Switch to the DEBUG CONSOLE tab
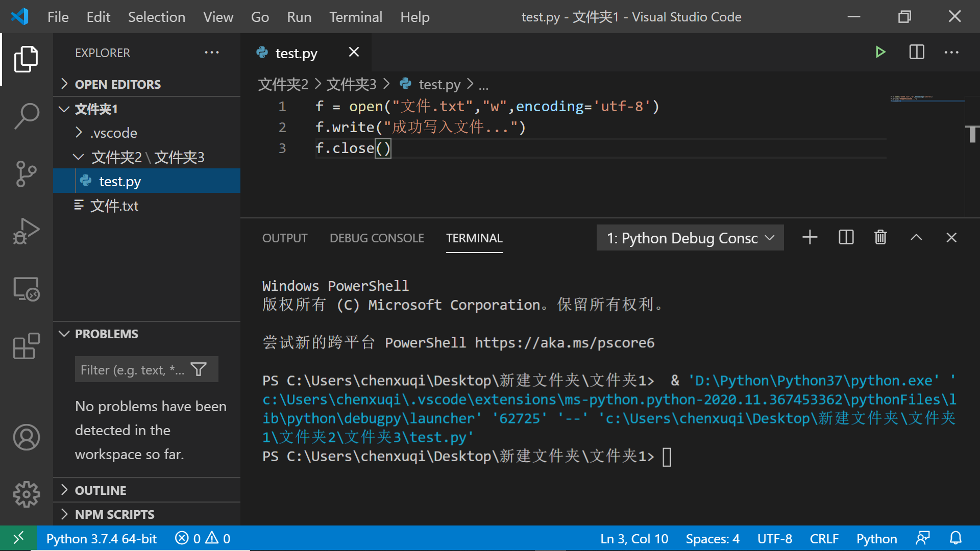The height and width of the screenshot is (551, 980). [x=377, y=238]
